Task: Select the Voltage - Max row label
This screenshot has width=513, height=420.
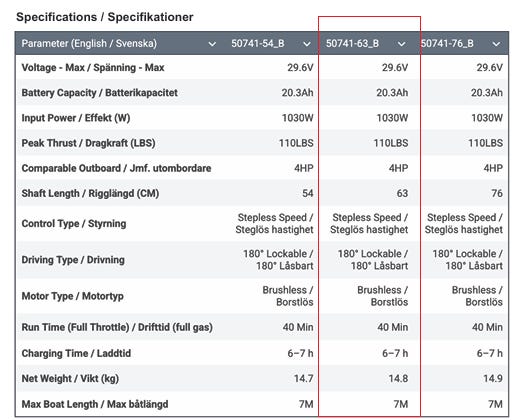Action: (93, 68)
